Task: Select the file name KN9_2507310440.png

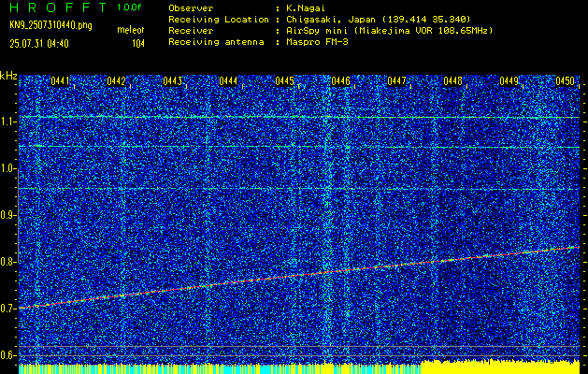Action: pyautogui.click(x=50, y=25)
